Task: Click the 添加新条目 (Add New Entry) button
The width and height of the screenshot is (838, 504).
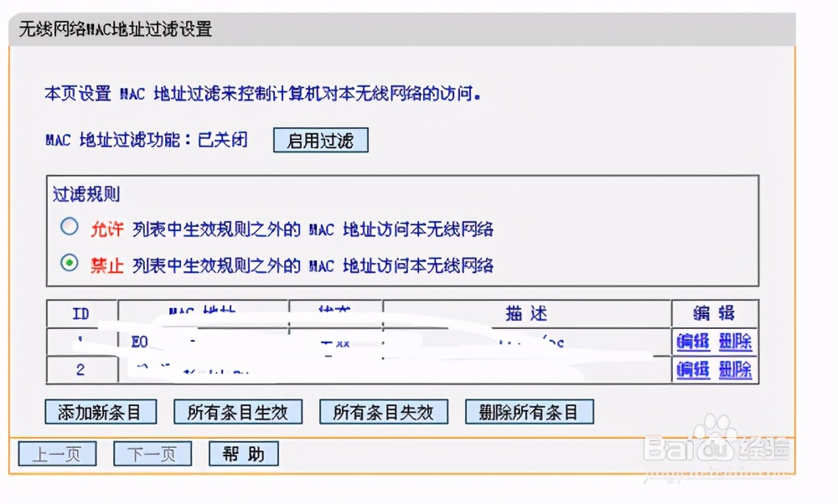Action: [101, 411]
